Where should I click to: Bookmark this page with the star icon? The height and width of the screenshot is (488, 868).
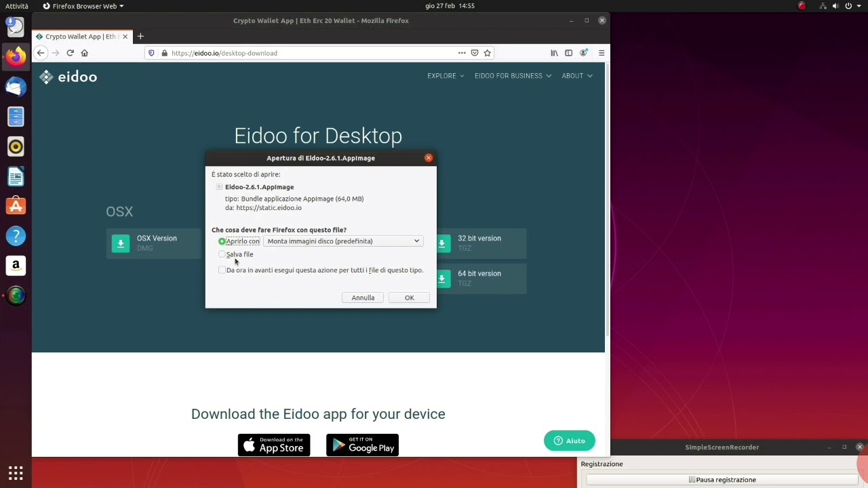487,53
